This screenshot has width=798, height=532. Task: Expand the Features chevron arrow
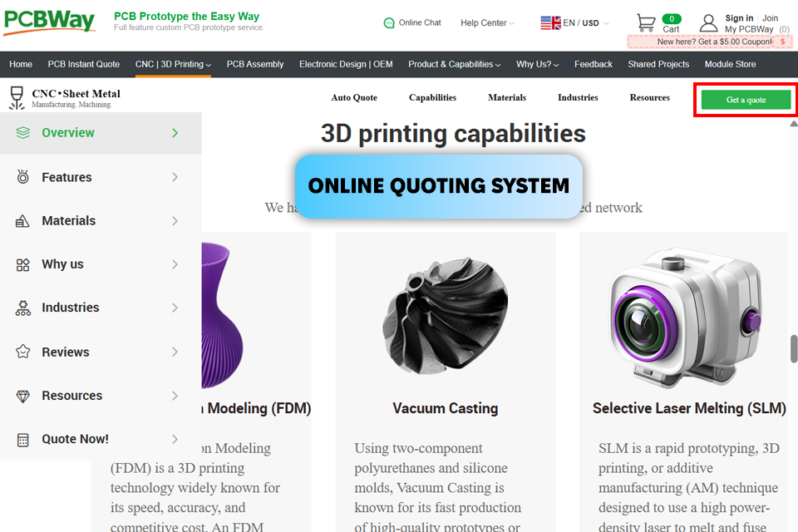[175, 177]
